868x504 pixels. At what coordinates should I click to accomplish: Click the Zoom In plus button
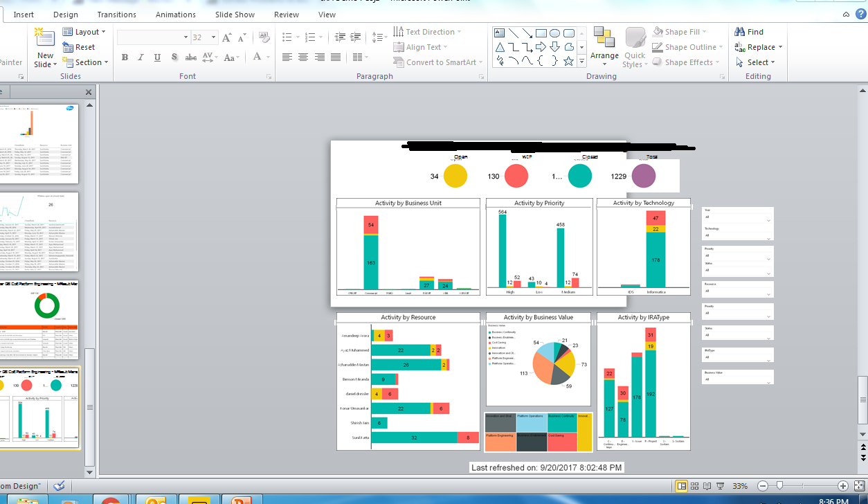point(842,486)
